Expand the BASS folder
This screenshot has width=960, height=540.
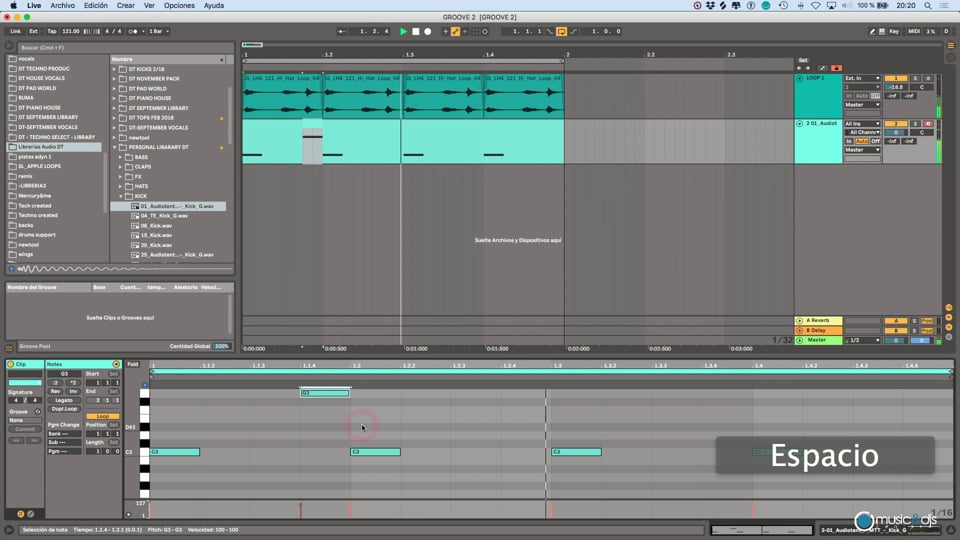[x=121, y=157]
